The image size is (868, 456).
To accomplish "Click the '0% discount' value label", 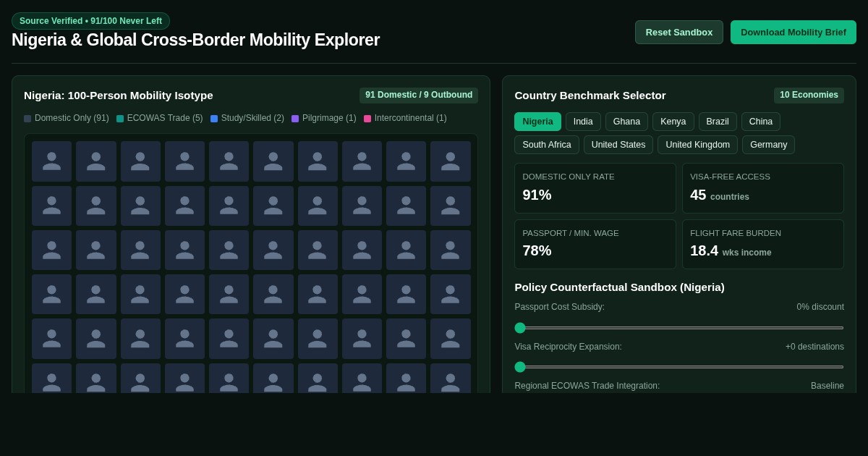I will pyautogui.click(x=820, y=307).
